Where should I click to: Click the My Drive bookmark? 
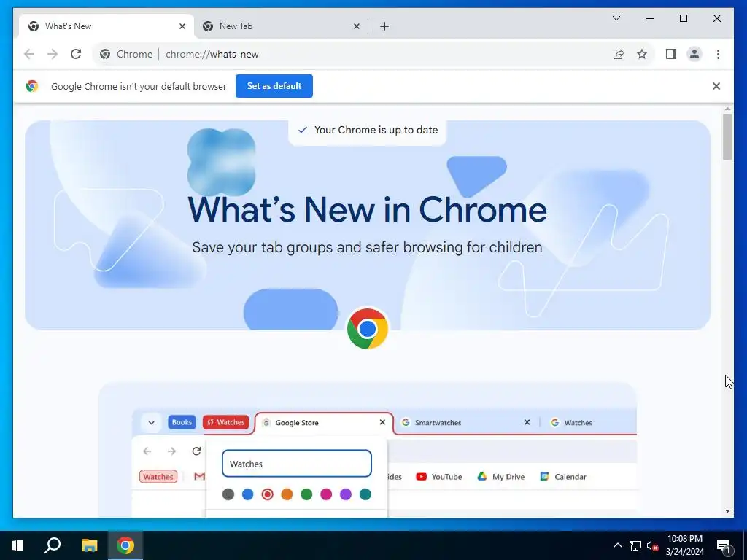500,477
